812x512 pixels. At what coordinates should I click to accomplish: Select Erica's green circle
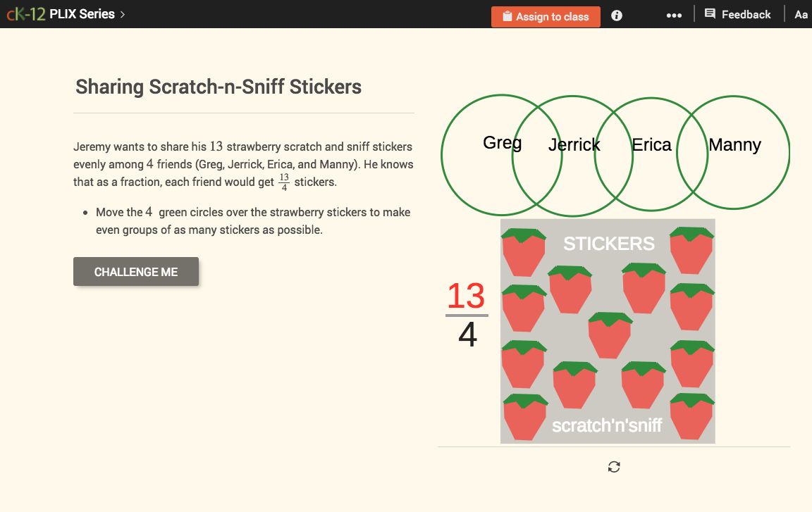[x=651, y=144]
